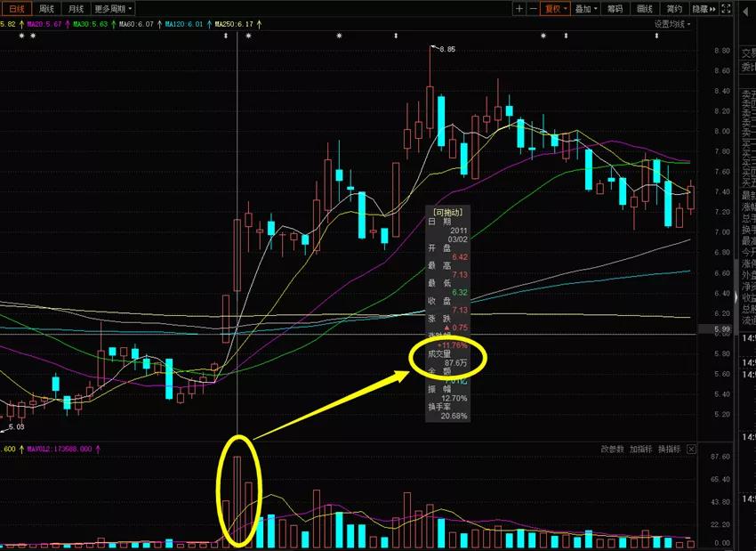Click 改参数 to change indicator parameters
The height and width of the screenshot is (551, 756).
point(612,450)
